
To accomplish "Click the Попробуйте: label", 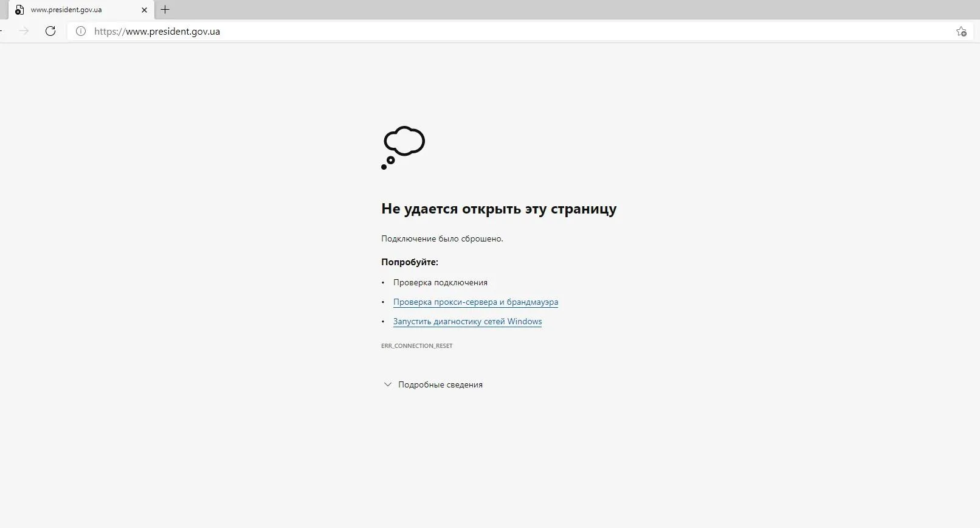I will coord(410,262).
